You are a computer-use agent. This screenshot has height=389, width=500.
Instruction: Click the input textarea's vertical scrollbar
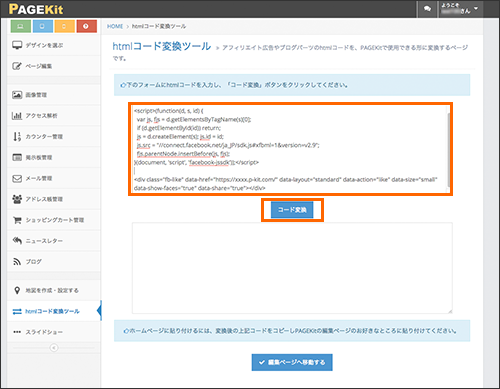pos(449,149)
